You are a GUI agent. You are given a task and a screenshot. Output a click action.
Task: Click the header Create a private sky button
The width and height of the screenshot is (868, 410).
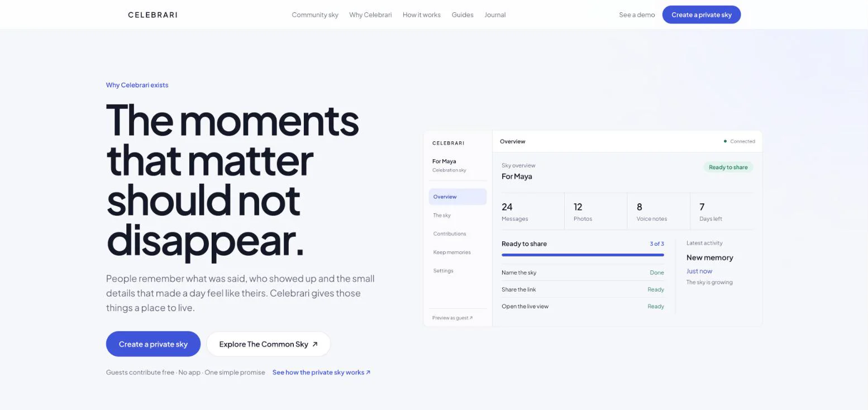point(702,15)
